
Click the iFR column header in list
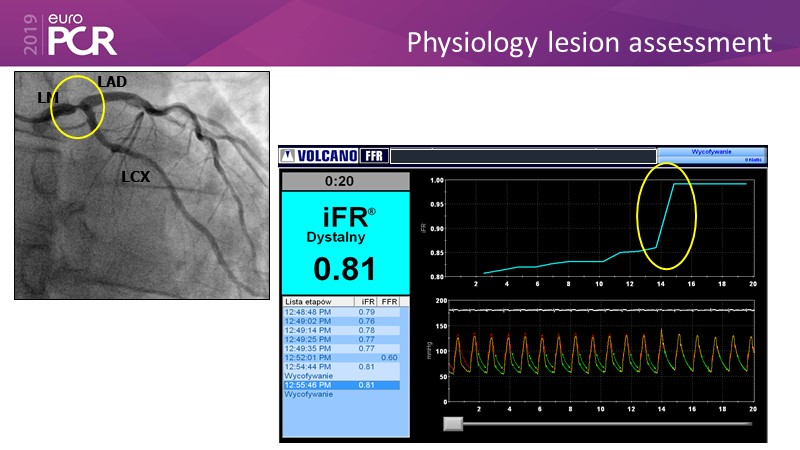(x=367, y=301)
